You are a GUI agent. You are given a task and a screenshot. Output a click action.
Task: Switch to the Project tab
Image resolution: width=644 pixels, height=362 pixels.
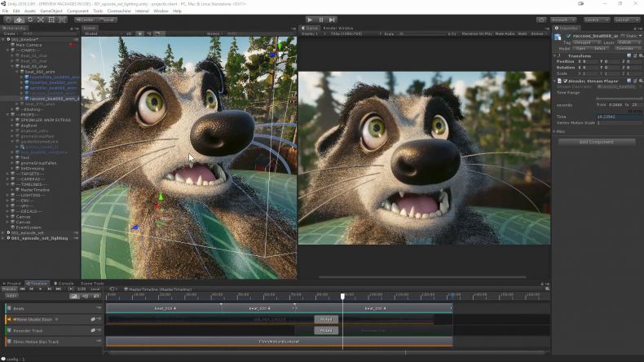[x=12, y=284]
